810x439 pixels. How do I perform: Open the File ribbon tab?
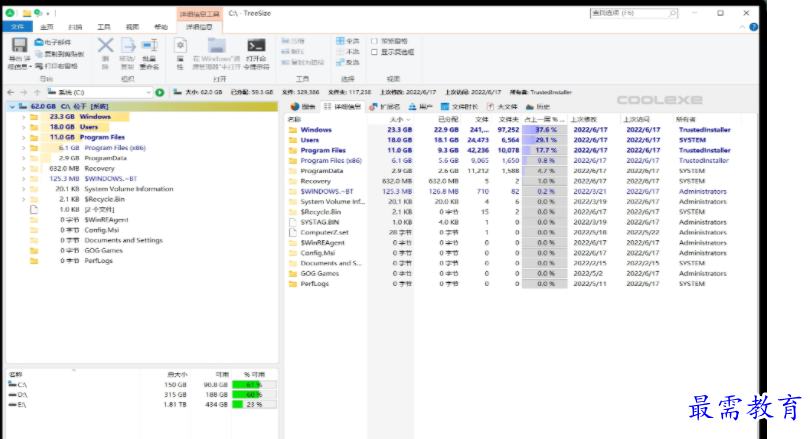tap(16, 27)
